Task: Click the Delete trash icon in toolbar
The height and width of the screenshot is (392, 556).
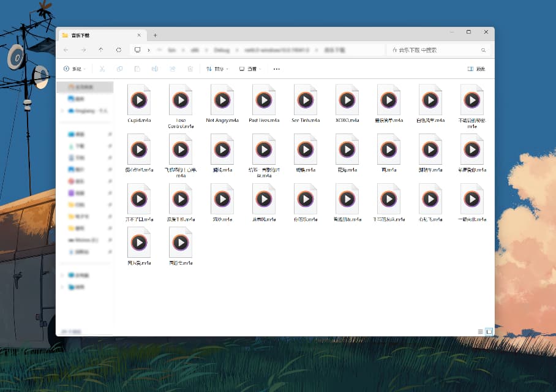Action: point(190,69)
